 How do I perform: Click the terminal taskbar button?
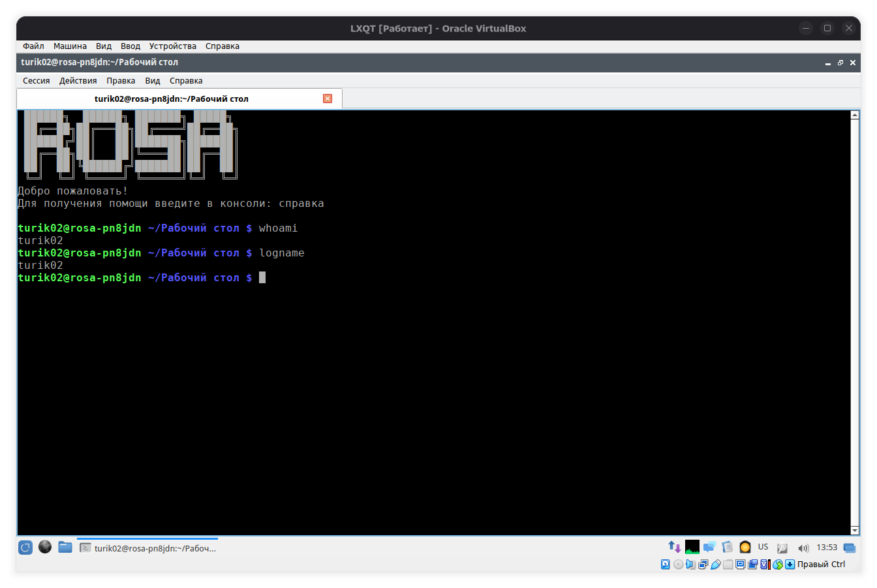tap(147, 548)
